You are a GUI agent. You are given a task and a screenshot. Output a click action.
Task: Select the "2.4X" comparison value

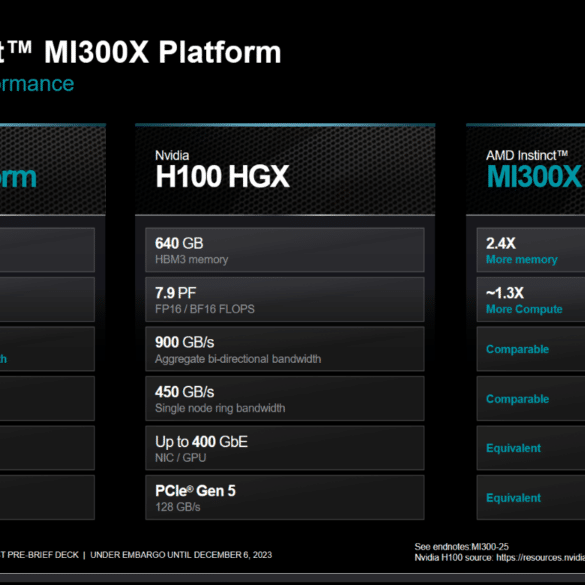pos(501,243)
